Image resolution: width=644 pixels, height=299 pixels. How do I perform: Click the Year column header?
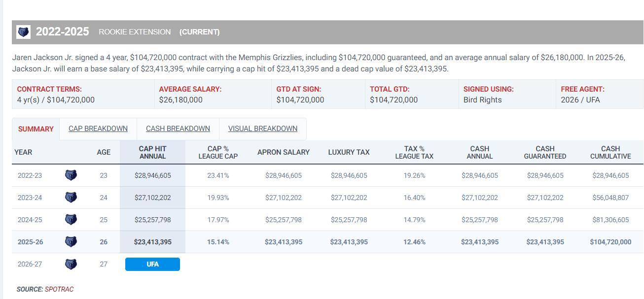tap(23, 152)
